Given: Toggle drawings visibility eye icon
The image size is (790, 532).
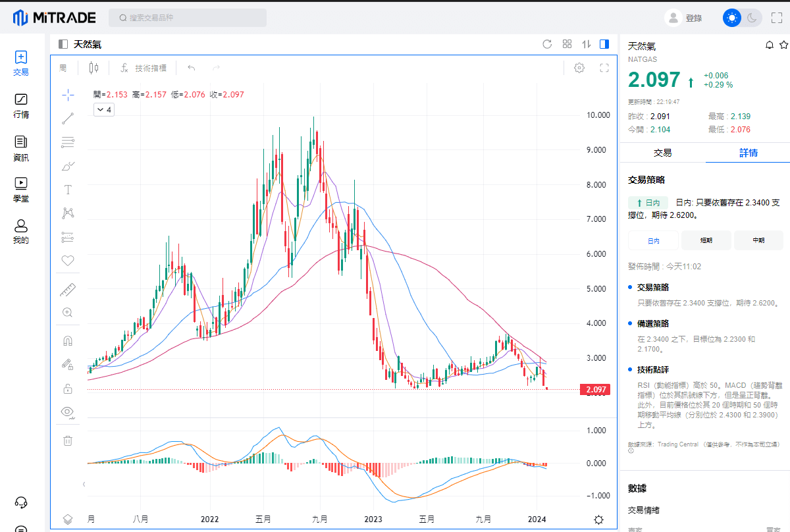Looking at the screenshot, I should pyautogui.click(x=67, y=412).
